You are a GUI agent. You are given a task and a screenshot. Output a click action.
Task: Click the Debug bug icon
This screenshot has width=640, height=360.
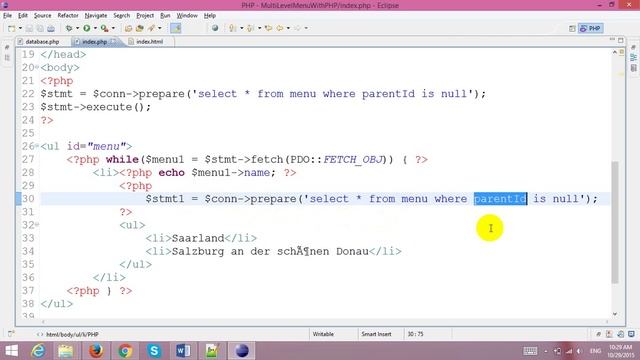coord(69,28)
